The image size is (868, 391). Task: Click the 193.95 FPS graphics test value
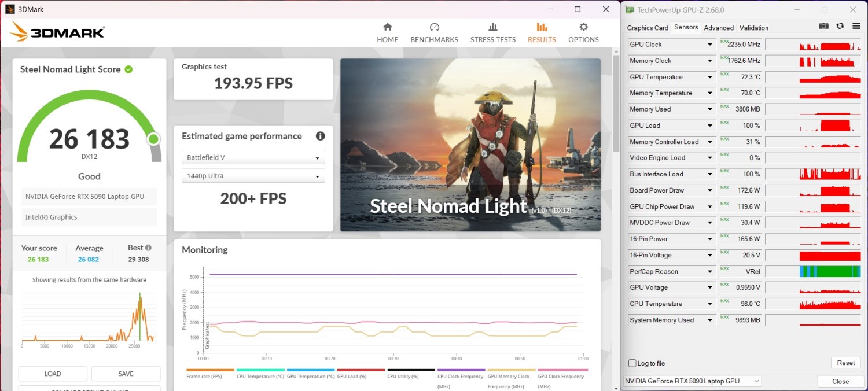(x=253, y=83)
